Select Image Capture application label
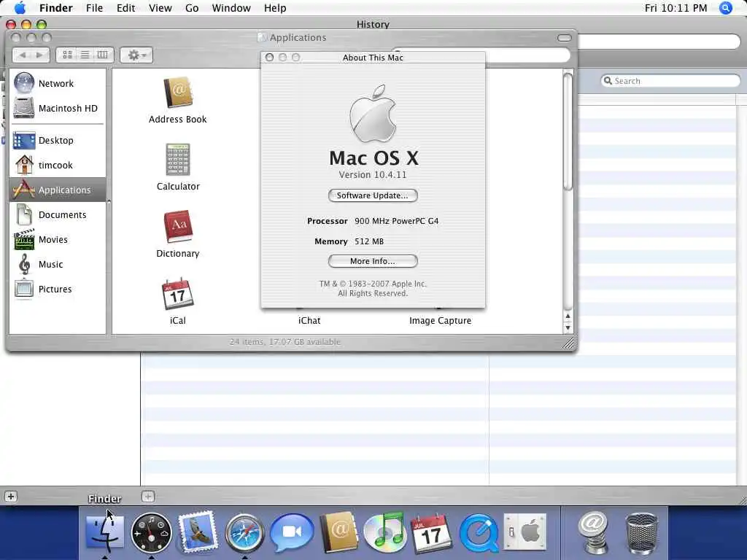The image size is (747, 560). (440, 321)
